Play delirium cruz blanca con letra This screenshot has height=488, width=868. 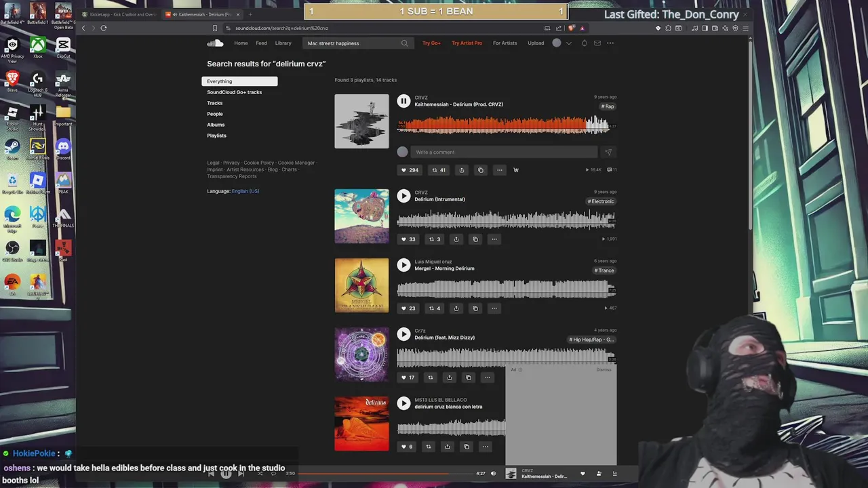[403, 403]
